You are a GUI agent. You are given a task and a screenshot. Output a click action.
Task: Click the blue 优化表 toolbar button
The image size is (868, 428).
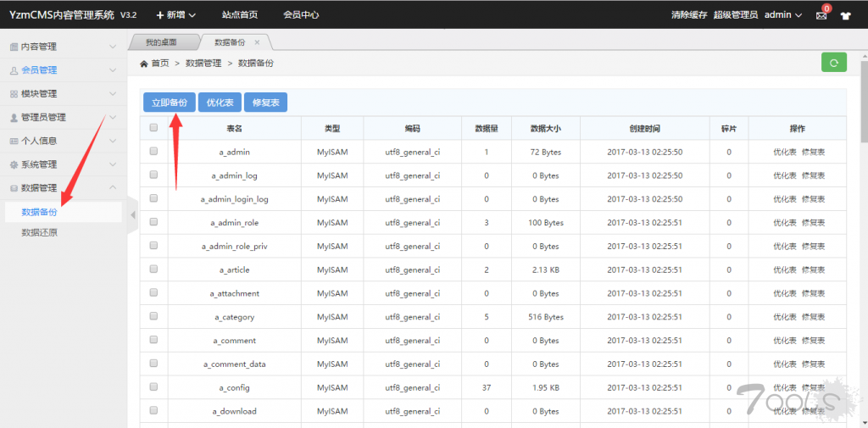point(220,103)
